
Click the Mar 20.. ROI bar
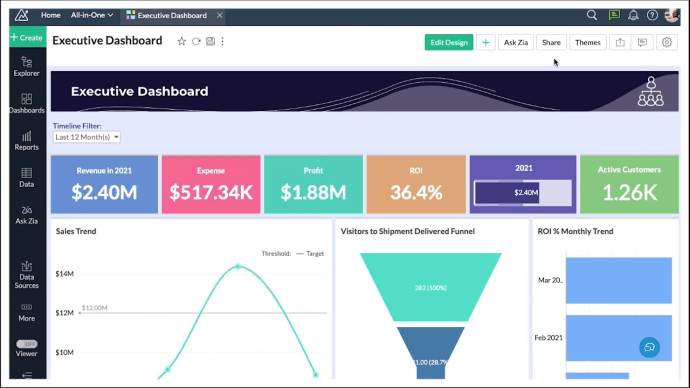619,280
